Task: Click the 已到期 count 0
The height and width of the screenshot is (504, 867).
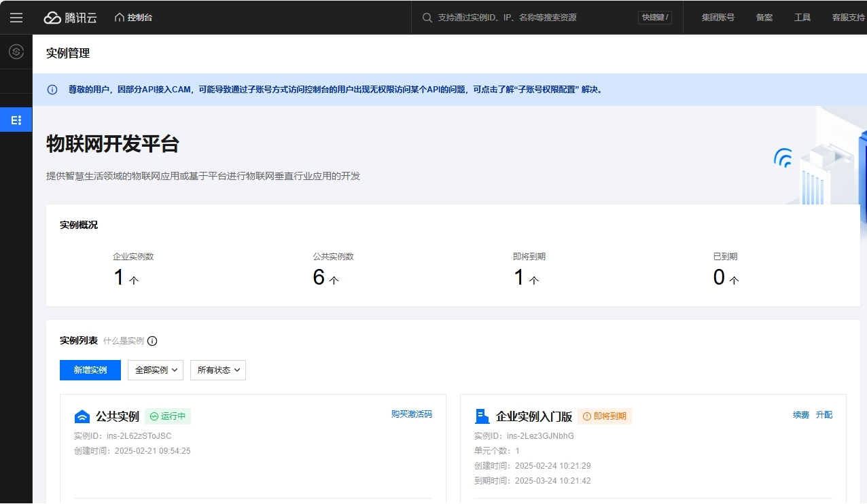Action: click(x=719, y=277)
